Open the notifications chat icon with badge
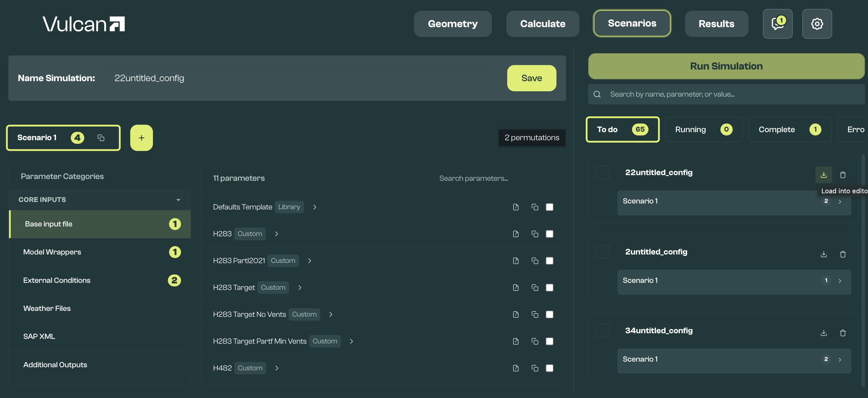Image resolution: width=868 pixels, height=398 pixels. coord(777,24)
